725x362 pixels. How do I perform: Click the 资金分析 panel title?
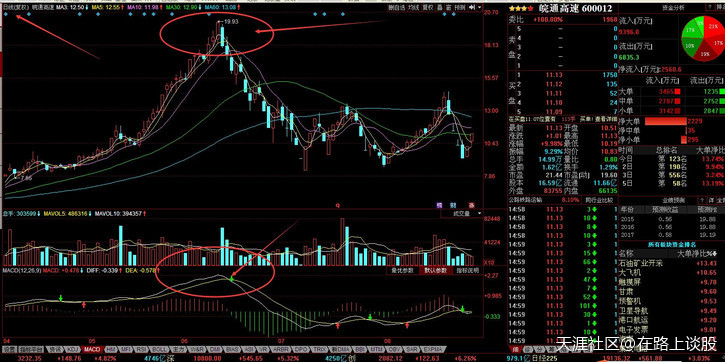pyautogui.click(x=673, y=7)
